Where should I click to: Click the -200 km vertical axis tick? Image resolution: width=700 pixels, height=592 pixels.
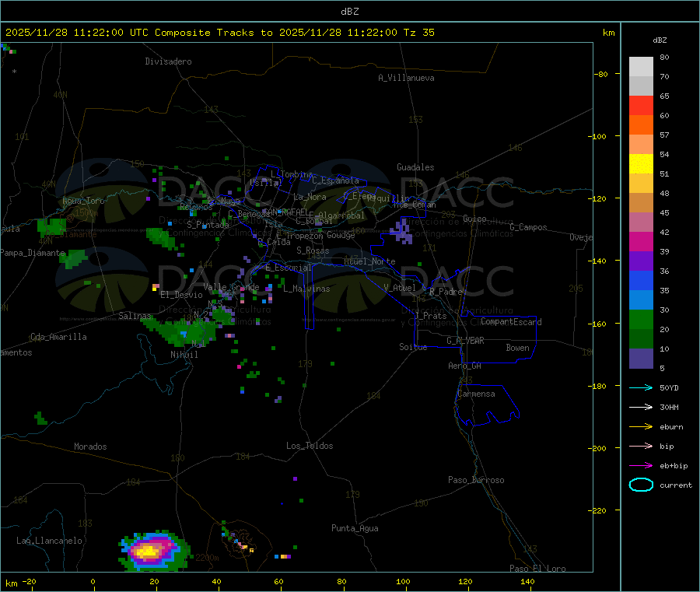pos(598,448)
